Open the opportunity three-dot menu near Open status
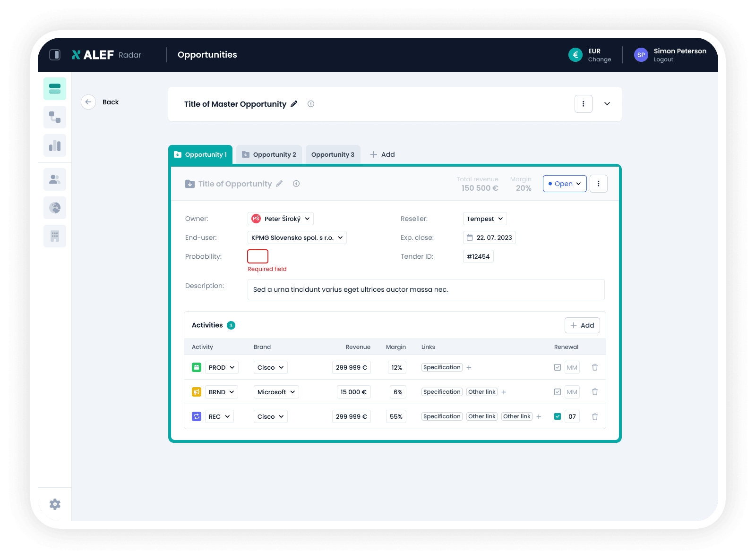The width and height of the screenshot is (756, 559). click(x=599, y=184)
